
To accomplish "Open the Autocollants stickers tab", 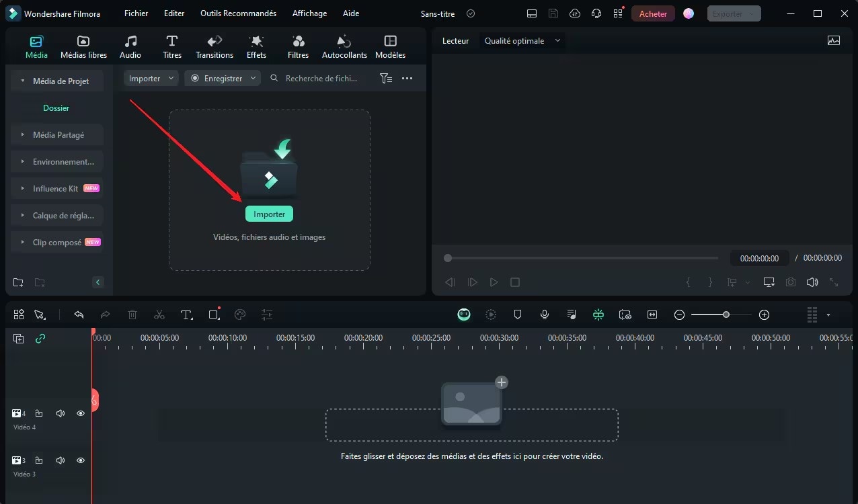I will 344,46.
